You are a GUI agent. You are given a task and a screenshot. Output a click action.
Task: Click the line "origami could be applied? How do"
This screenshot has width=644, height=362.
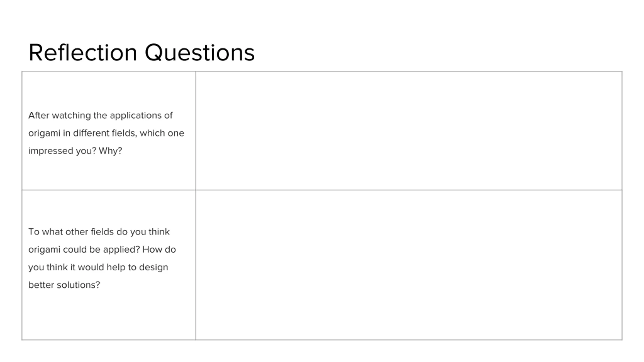[x=102, y=250]
